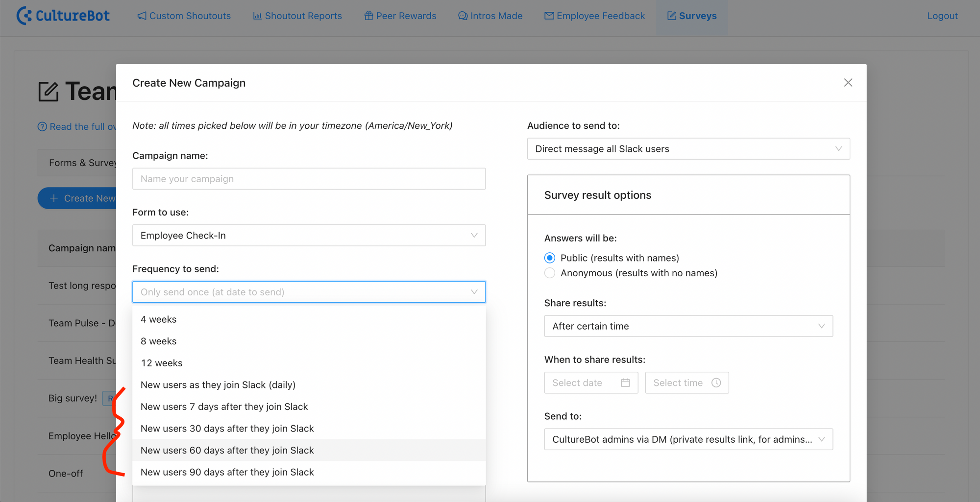Screen dimensions: 980x502
Task: Select Anonymous results radio option
Action: 550,273
